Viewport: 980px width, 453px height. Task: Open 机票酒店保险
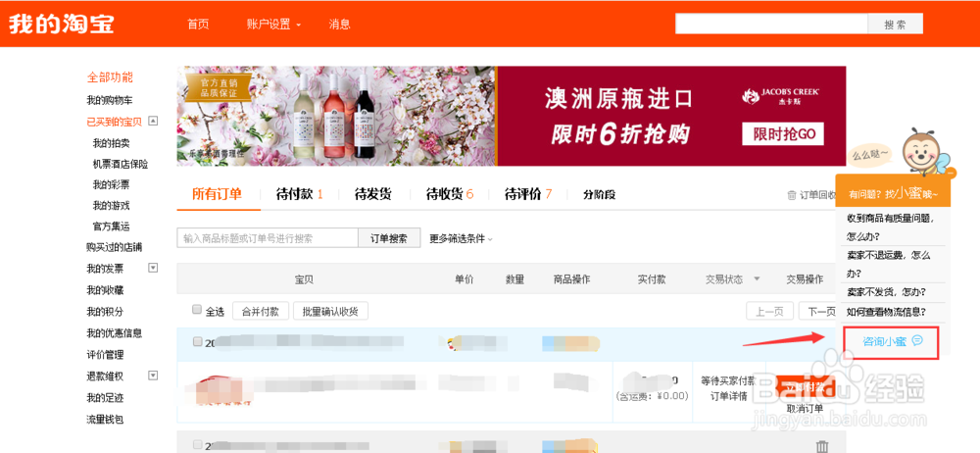120,164
